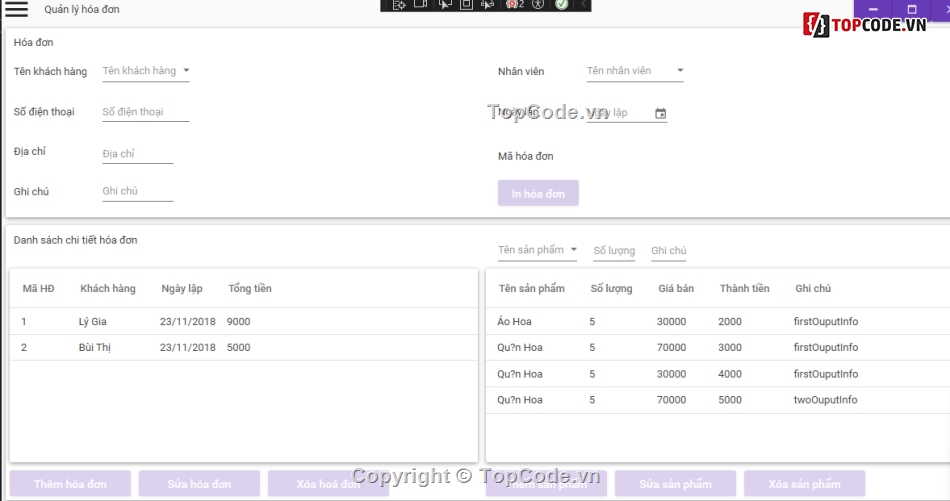Click the accessibility person icon in debug toolbar
The height and width of the screenshot is (501, 950).
point(537,5)
